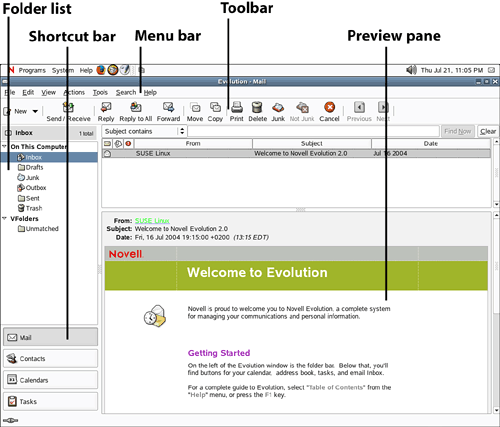
Task: Click the Reply toolbar icon
Action: coord(106,107)
